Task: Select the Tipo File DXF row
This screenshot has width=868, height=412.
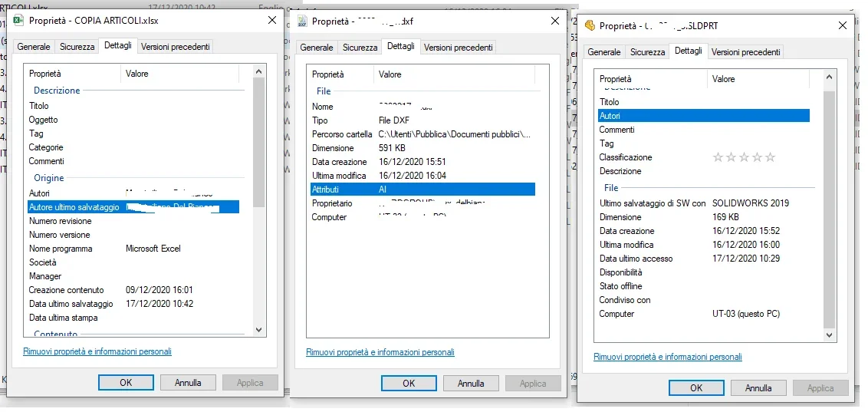Action: (x=423, y=120)
